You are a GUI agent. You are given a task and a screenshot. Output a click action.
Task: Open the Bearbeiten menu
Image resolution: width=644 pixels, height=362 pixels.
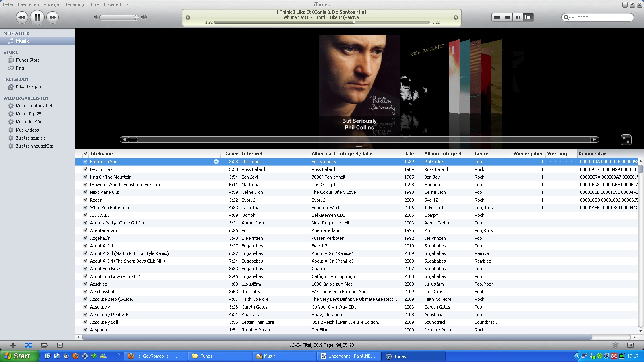click(x=28, y=4)
